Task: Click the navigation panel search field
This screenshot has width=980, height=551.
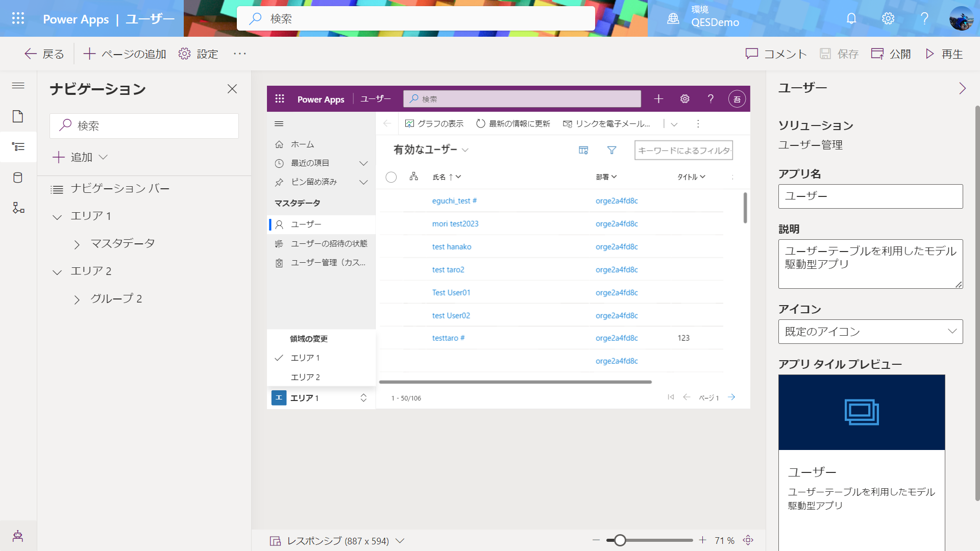Action: pyautogui.click(x=144, y=126)
